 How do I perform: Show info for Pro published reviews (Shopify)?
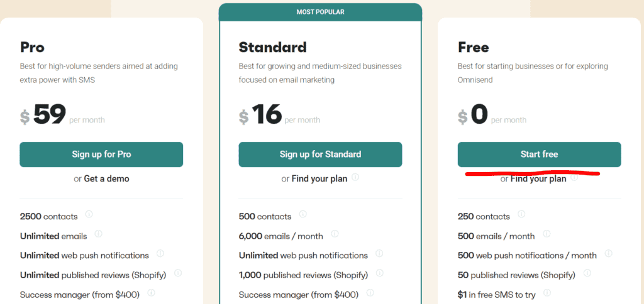tap(178, 273)
